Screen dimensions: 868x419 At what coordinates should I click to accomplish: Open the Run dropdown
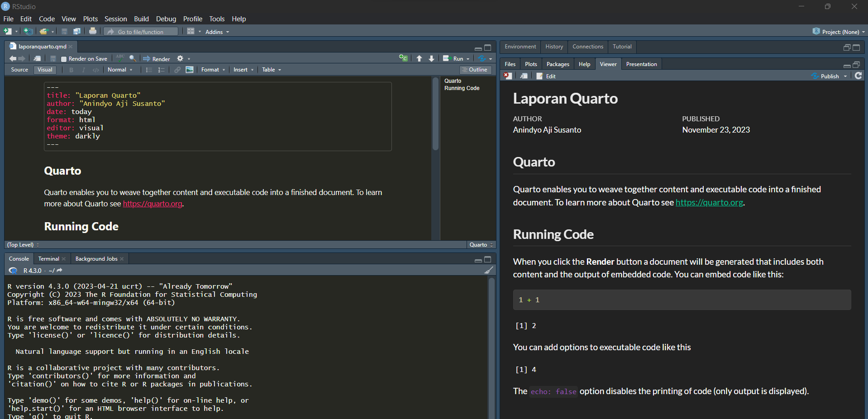coord(468,59)
